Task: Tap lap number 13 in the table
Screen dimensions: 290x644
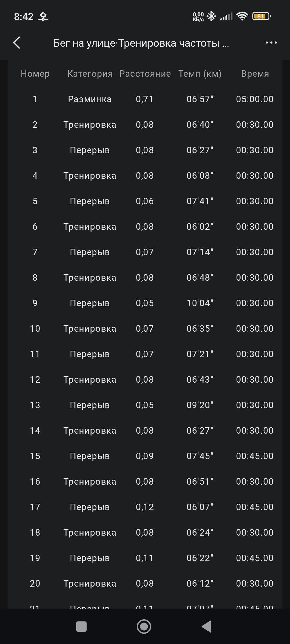Action: click(x=35, y=405)
